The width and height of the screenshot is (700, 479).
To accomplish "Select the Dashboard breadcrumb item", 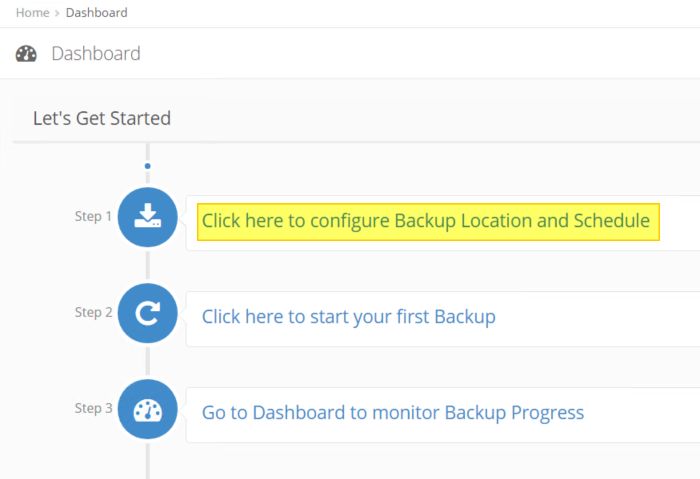I will 96,13.
